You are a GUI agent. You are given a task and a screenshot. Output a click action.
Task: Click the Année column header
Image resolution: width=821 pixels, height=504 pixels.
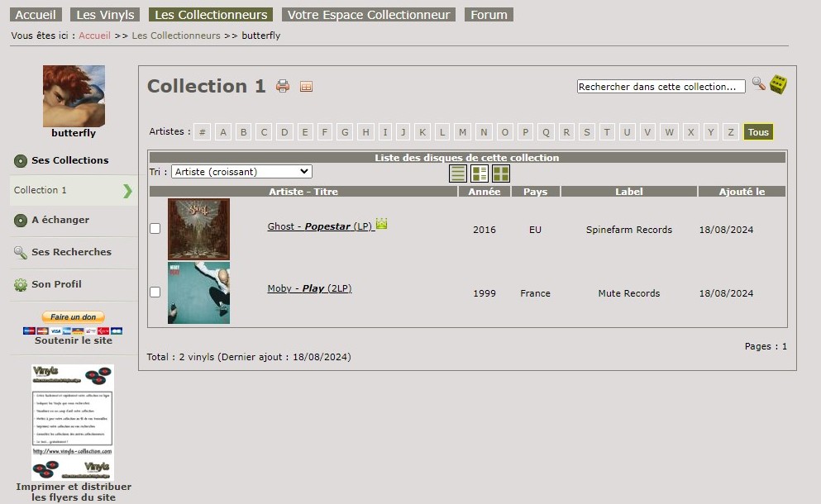click(x=484, y=192)
